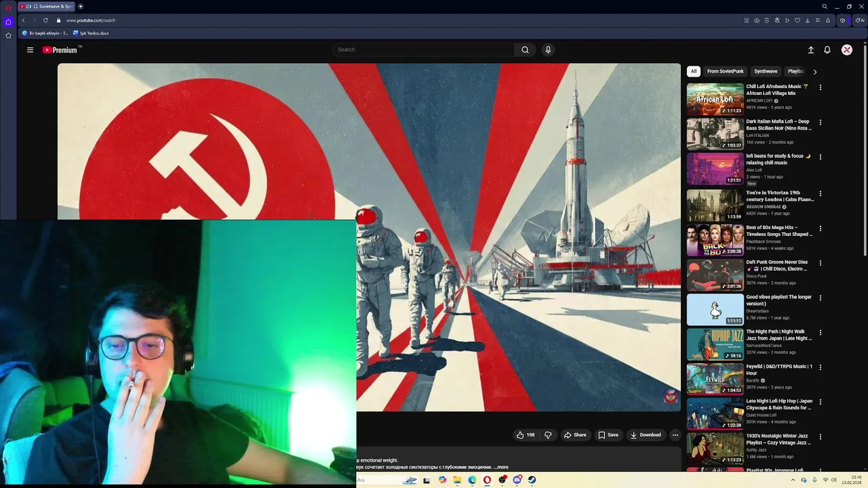Open Bir başlık ekleyin bookmark
The image size is (868, 488).
point(45,33)
